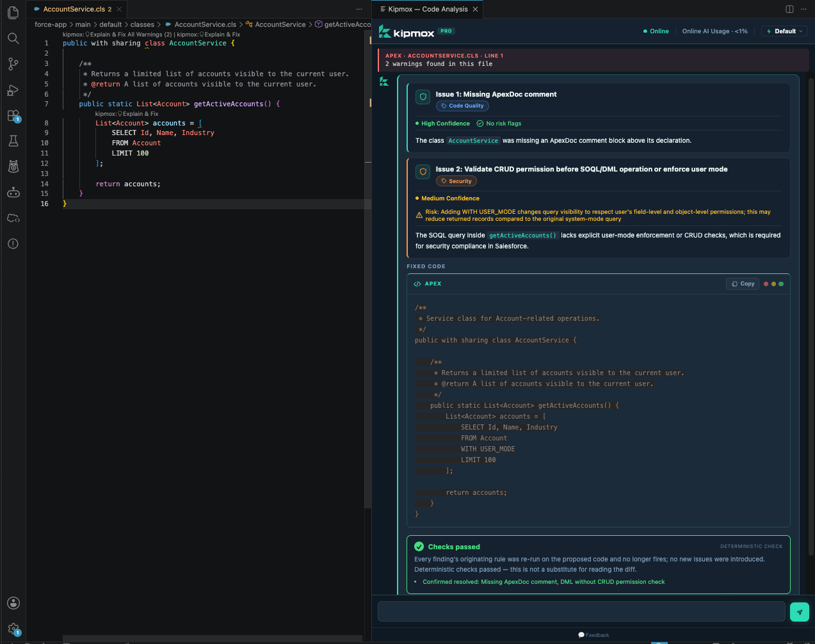The image size is (815, 644).
Task: Open editor More Actions next to AccountService tab
Action: click(359, 9)
